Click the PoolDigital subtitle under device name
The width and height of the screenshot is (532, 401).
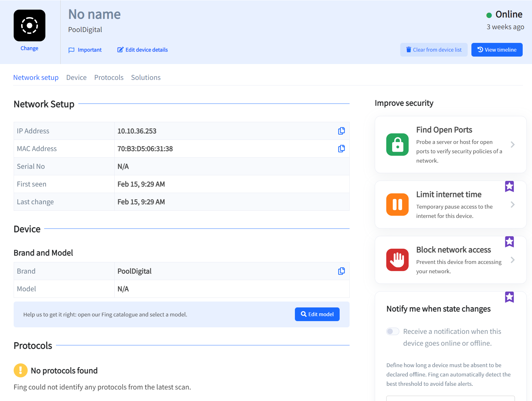click(85, 30)
